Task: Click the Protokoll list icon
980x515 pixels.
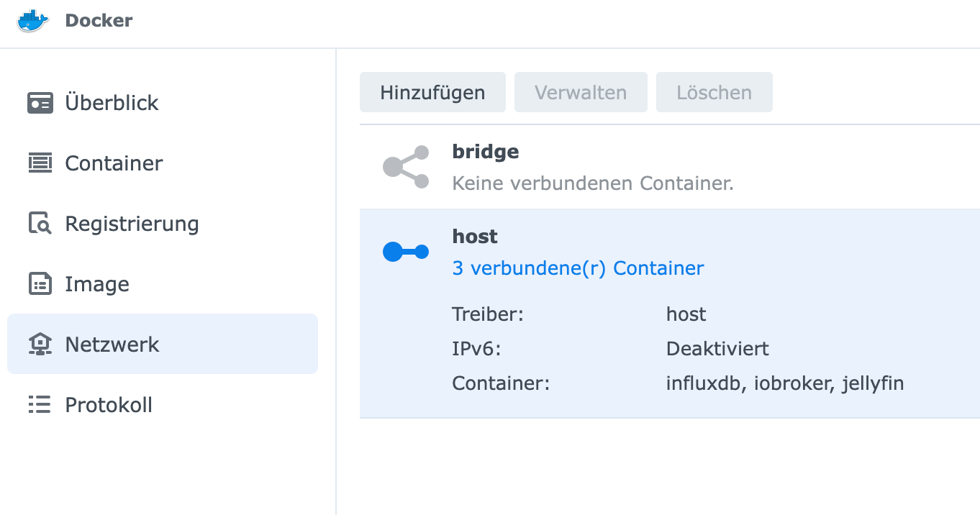Action: [x=40, y=405]
